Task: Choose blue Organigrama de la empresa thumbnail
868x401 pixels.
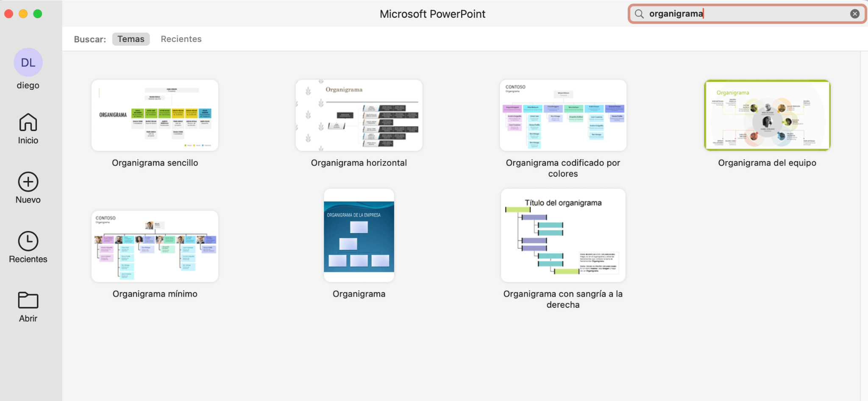Action: tap(359, 235)
